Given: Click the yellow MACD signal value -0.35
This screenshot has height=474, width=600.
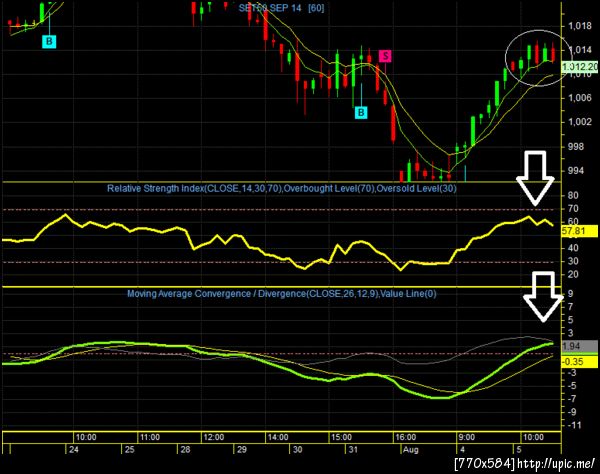Looking at the screenshot, I should 579,362.
